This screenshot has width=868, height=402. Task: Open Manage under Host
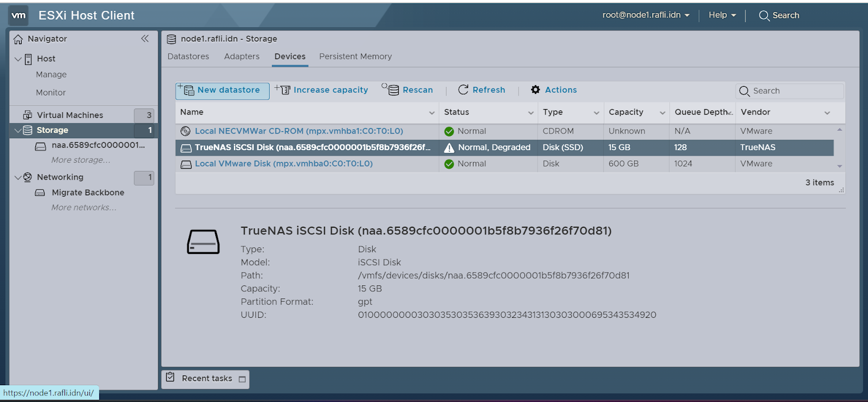click(x=51, y=74)
